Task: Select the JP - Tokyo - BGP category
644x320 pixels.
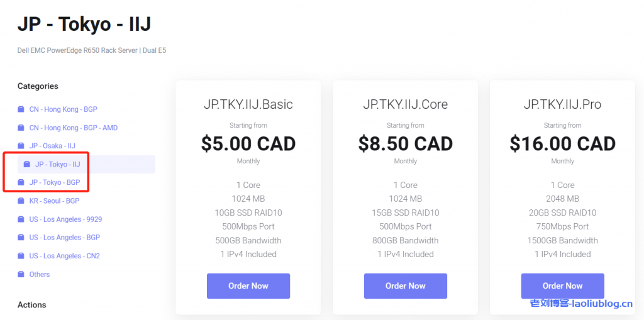Action: [55, 182]
